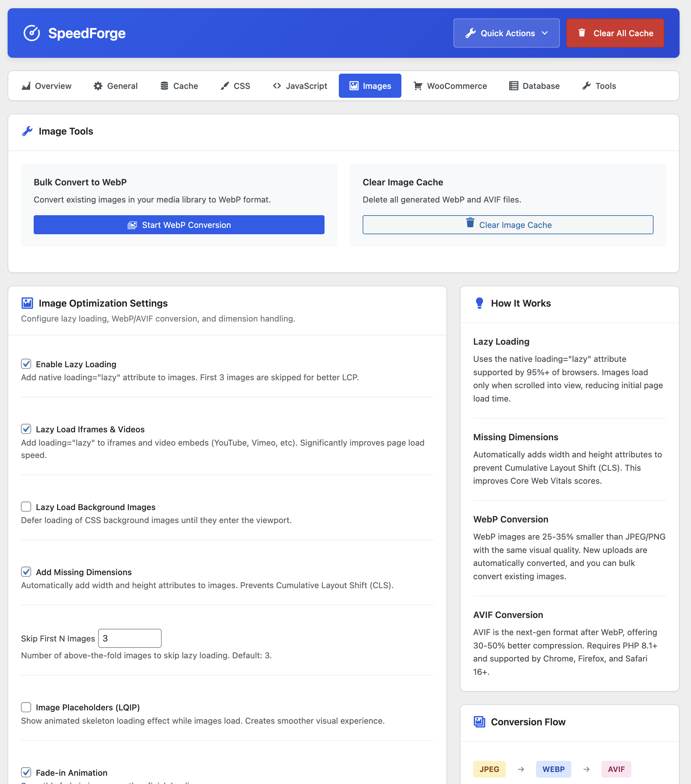The width and height of the screenshot is (691, 784).
Task: Expand the Quick Actions dropdown chevron
Action: tap(545, 33)
